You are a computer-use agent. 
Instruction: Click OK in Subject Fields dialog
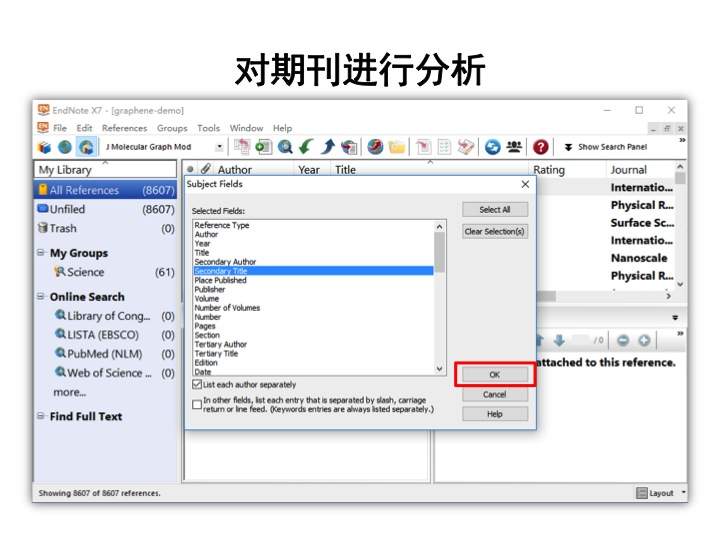coord(495,375)
